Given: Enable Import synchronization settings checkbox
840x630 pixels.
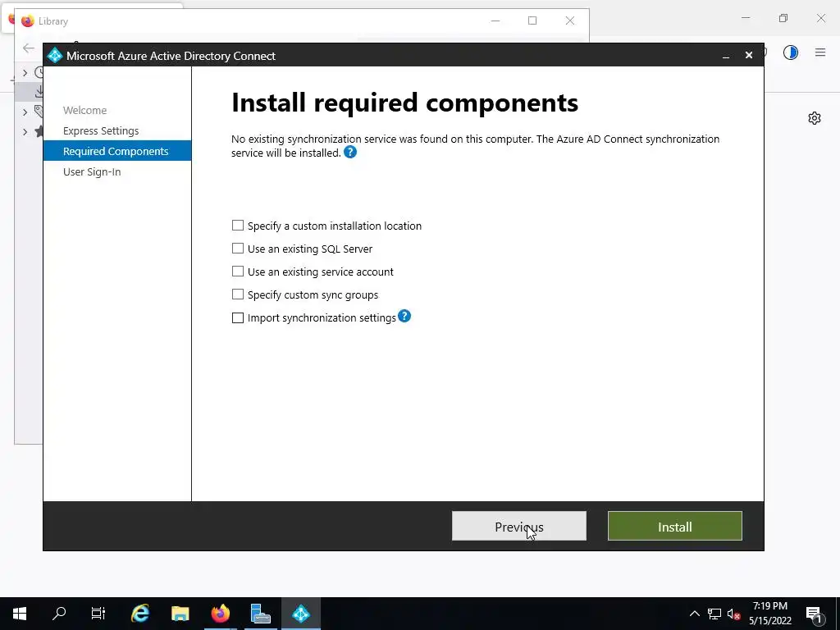Looking at the screenshot, I should click(237, 317).
